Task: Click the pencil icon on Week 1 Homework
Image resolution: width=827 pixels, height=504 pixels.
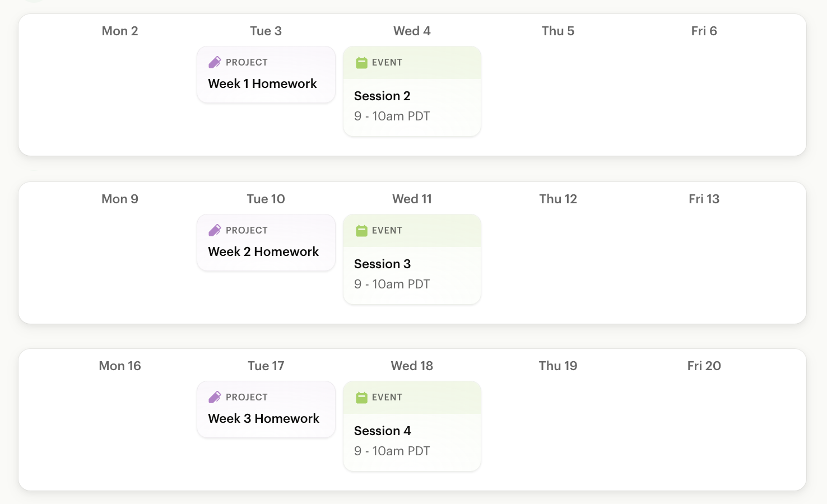Action: tap(215, 62)
